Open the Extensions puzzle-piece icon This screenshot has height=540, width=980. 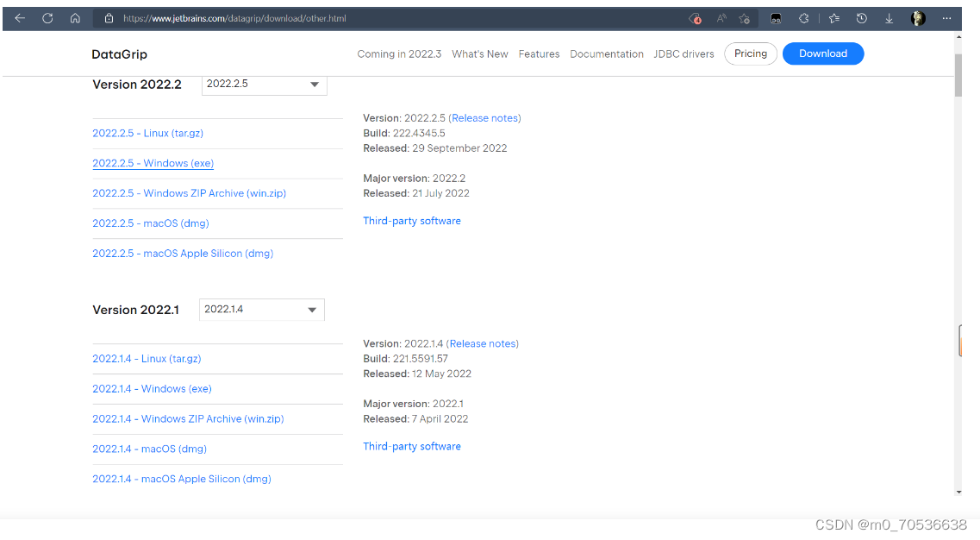pos(804,18)
